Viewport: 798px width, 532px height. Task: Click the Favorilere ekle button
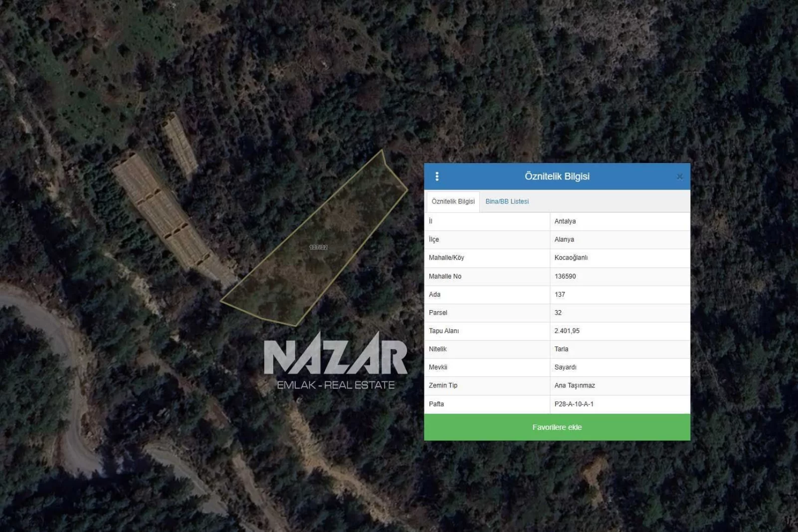[x=557, y=427]
